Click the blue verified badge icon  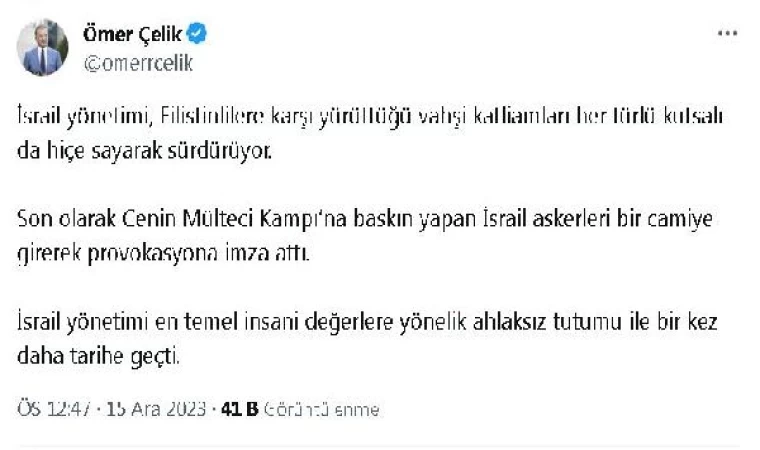(199, 35)
